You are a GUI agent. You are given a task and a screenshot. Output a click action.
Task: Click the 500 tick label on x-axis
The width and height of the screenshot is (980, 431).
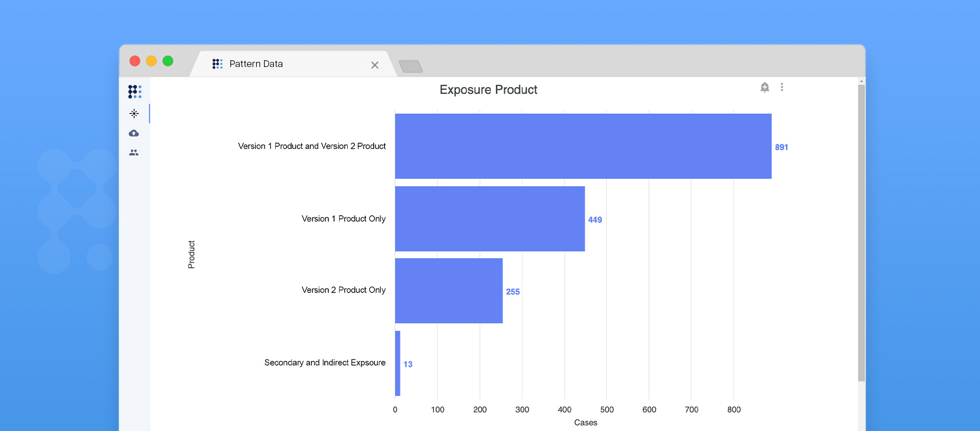click(x=607, y=410)
